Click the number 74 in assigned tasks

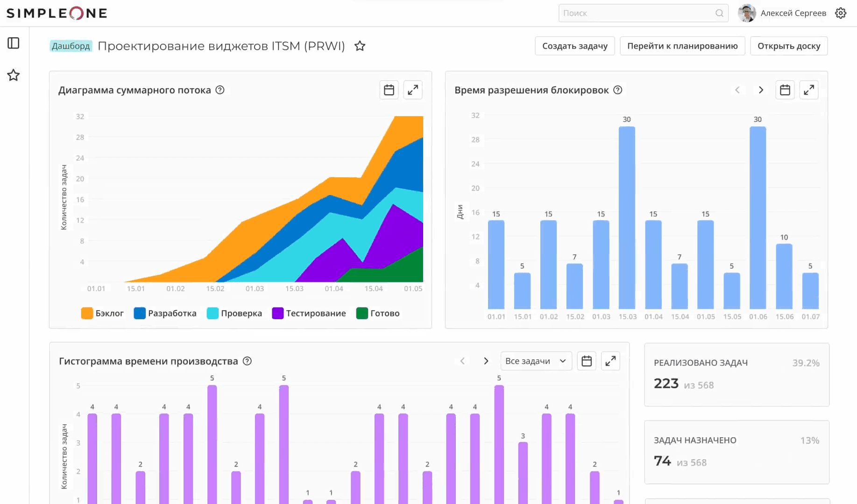662,461
